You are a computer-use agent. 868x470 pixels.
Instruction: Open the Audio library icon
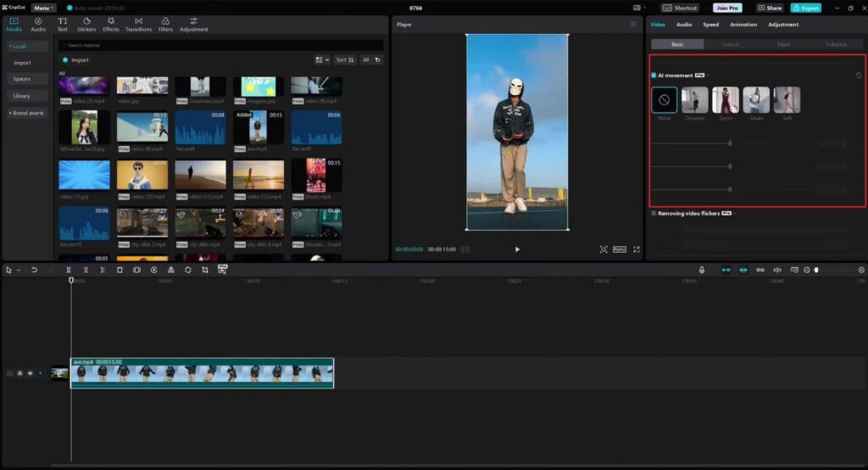[38, 25]
